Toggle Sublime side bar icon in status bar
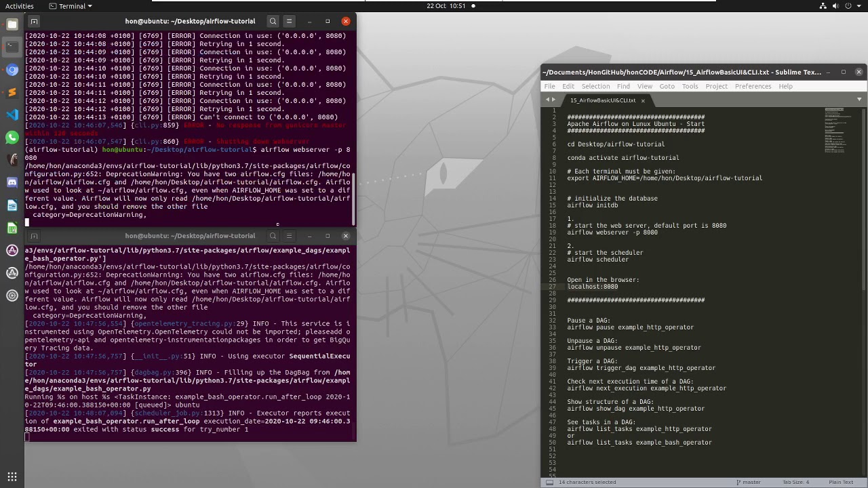The width and height of the screenshot is (868, 488). coord(549,482)
